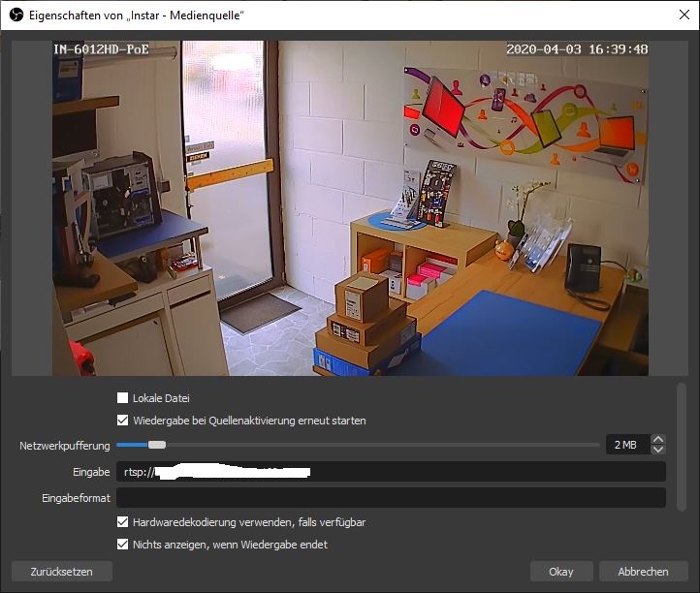Toggle Wiedergabe bei Quellenaktivierung erneut starten
The height and width of the screenshot is (593, 700).
[x=123, y=421]
